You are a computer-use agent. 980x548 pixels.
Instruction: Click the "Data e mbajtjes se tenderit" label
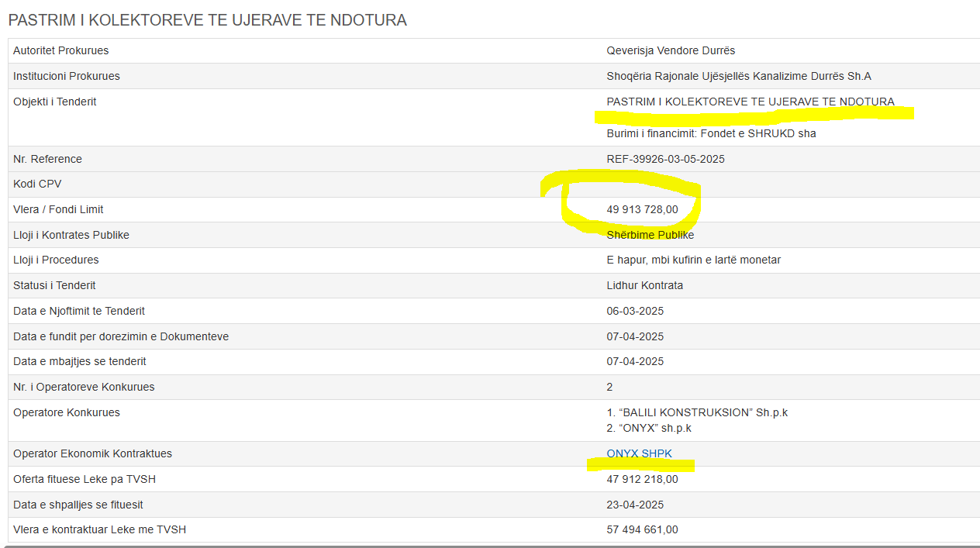[x=79, y=361]
